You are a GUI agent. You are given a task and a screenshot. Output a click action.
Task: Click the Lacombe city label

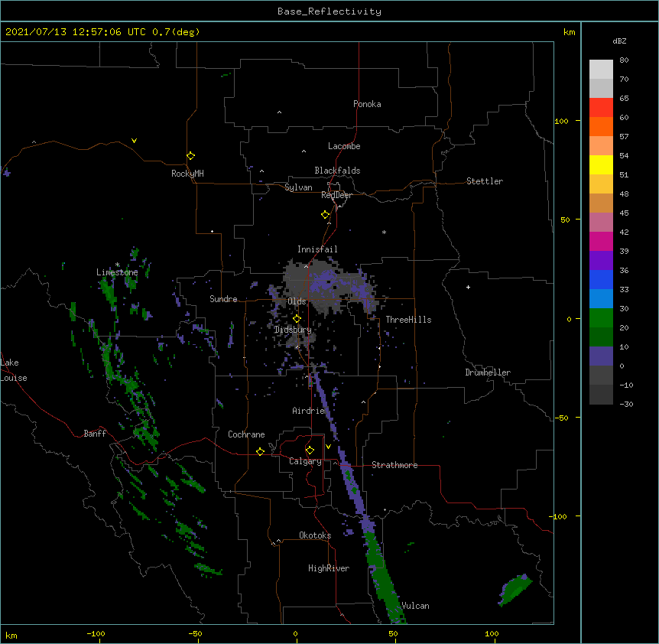coord(344,146)
